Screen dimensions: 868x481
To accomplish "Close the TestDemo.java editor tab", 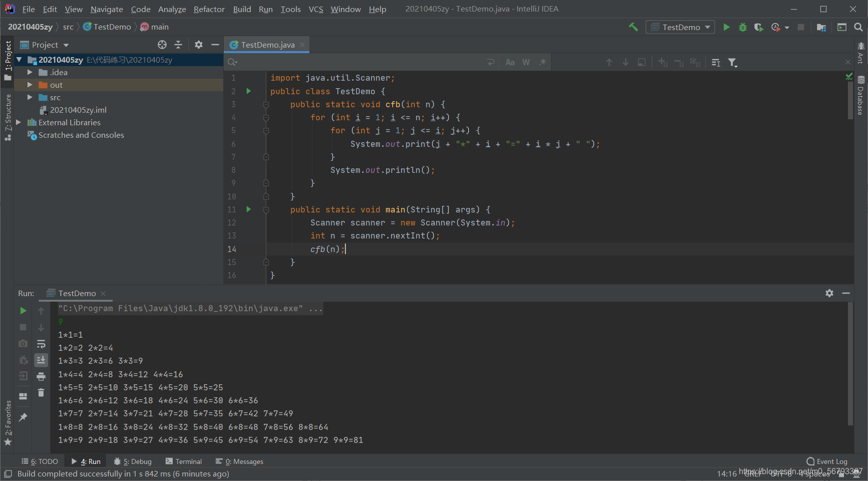I will (302, 45).
